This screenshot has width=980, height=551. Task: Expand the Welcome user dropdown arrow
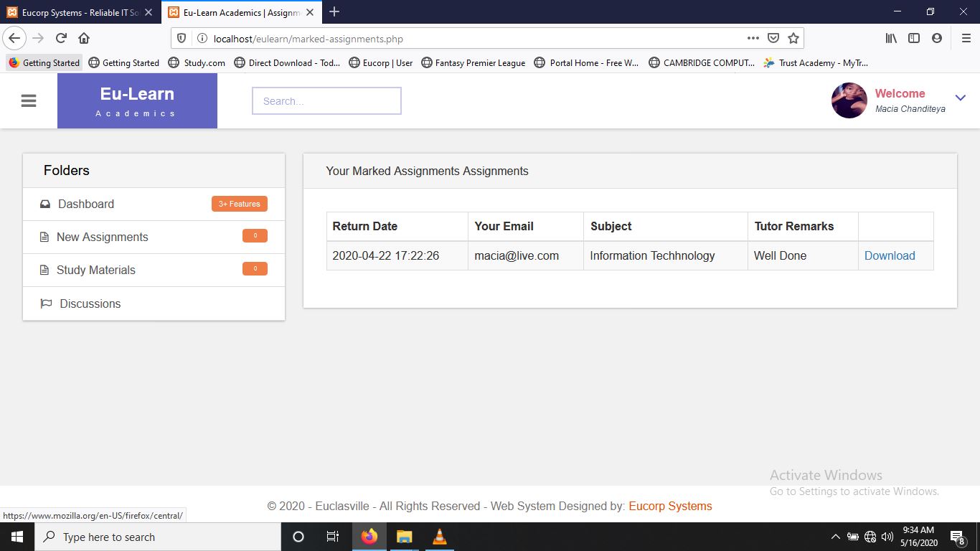(x=961, y=98)
